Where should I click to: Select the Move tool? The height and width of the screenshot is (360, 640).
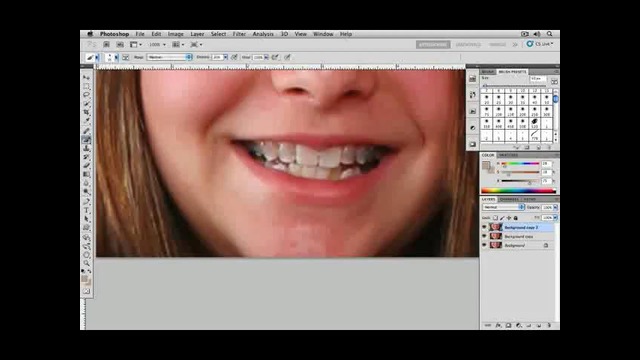tap(87, 78)
